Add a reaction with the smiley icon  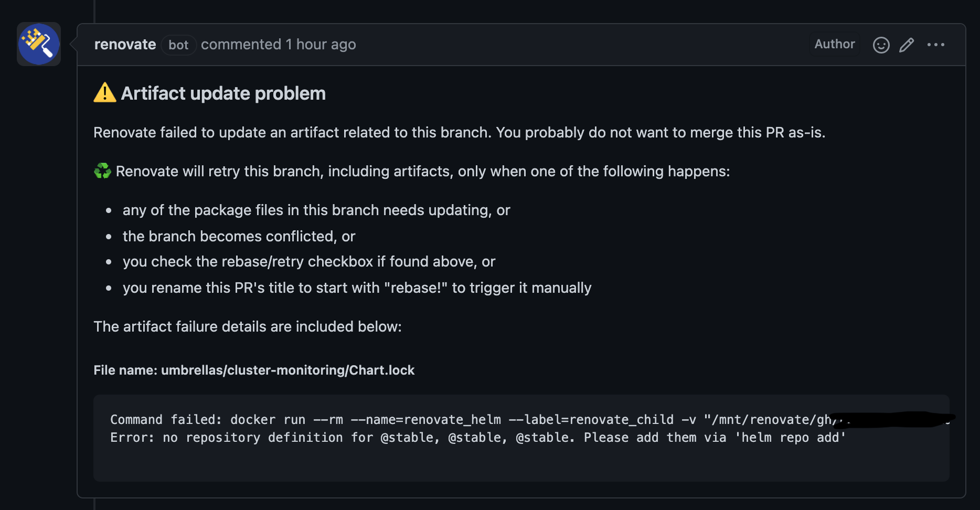tap(881, 45)
